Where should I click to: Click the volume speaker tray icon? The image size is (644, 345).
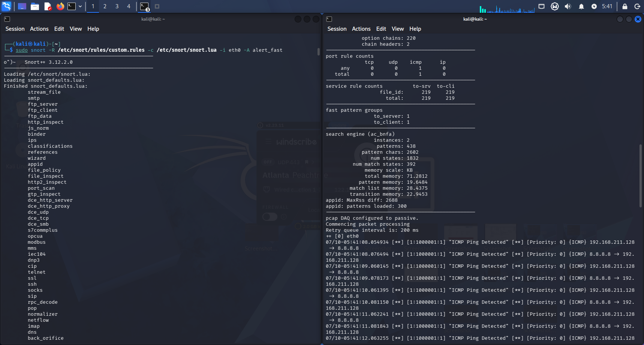click(568, 6)
